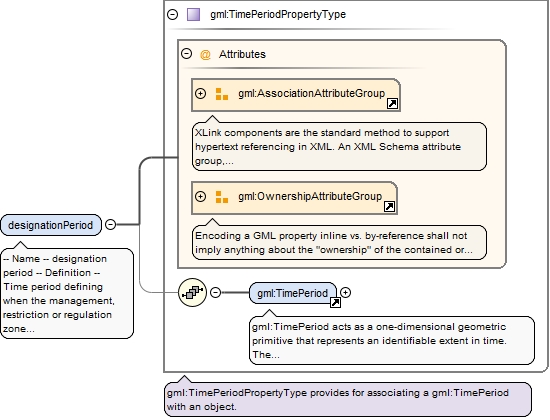Click the gml:TimePeriodPropertyType title
550x420 pixels.
(x=278, y=14)
